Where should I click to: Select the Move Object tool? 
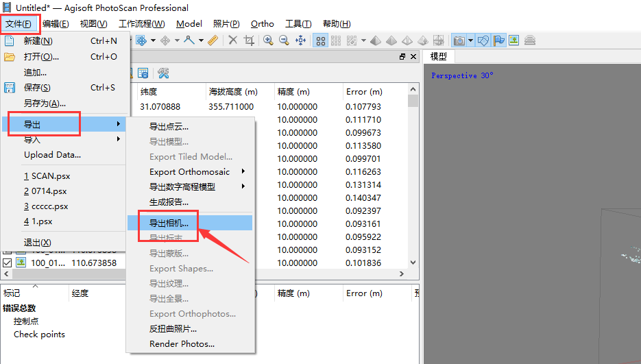click(x=165, y=40)
